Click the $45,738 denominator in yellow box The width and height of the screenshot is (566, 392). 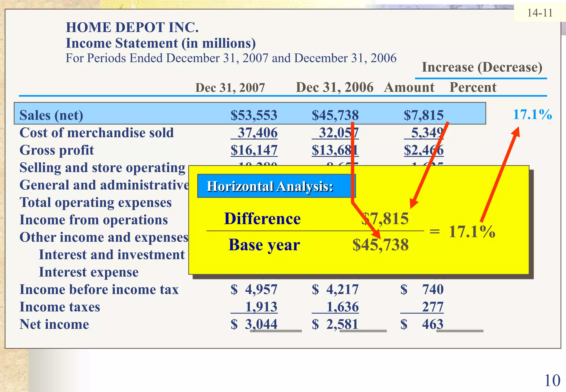tap(381, 245)
